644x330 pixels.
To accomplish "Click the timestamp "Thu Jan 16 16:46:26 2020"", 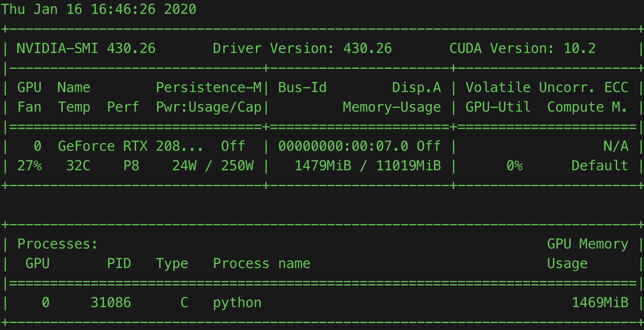I will pos(99,9).
